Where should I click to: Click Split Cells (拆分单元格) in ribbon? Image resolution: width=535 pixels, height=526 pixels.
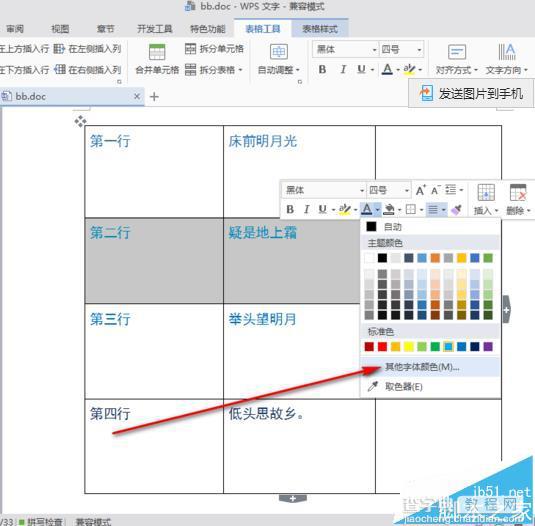(214, 49)
